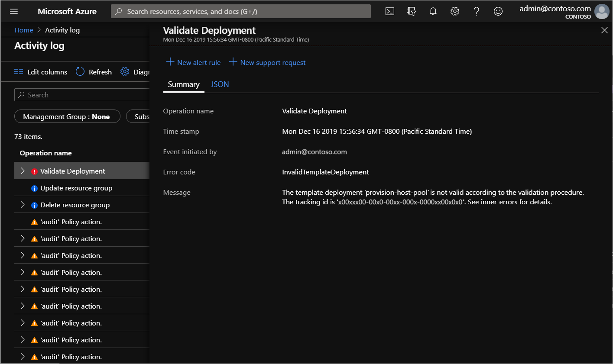Click the admin@contoso.com account avatar
Image resolution: width=613 pixels, height=364 pixels.
click(602, 12)
